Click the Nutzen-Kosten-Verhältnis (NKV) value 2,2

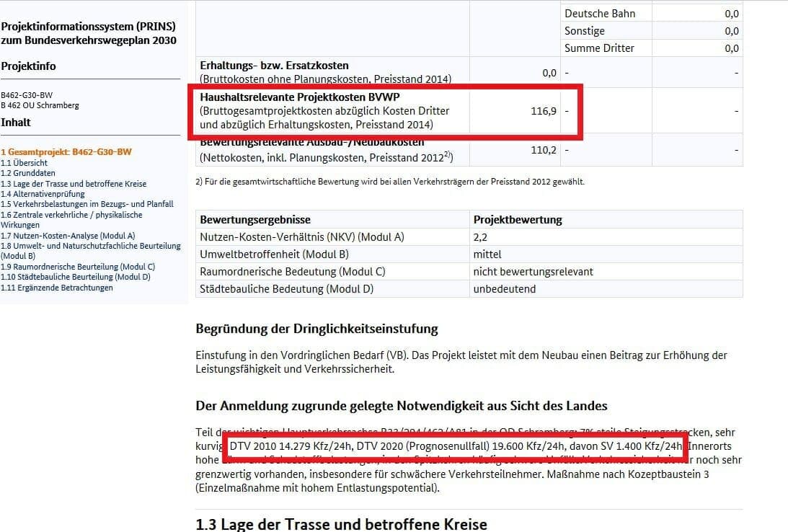481,236
